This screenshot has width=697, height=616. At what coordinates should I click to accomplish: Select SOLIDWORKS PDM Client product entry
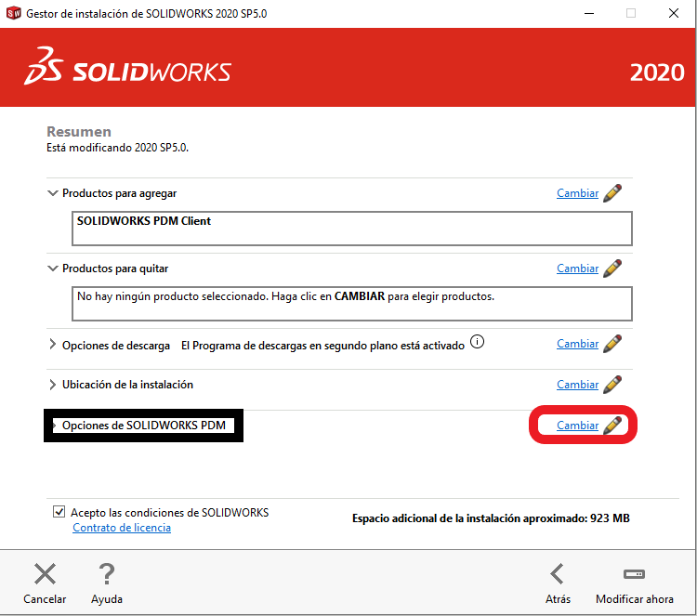pyautogui.click(x=143, y=221)
